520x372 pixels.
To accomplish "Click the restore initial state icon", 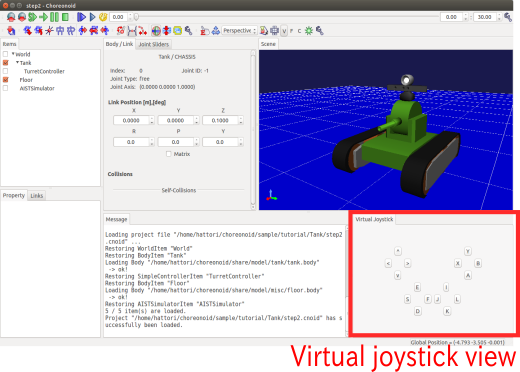I will [22, 17].
